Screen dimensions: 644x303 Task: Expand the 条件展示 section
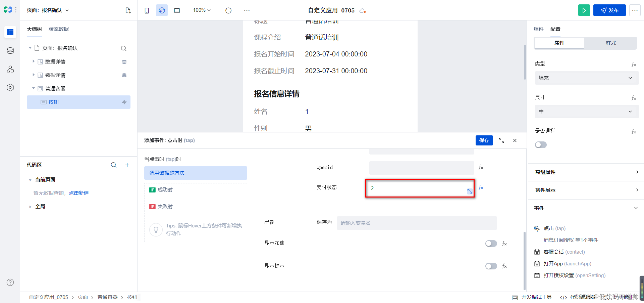click(587, 190)
